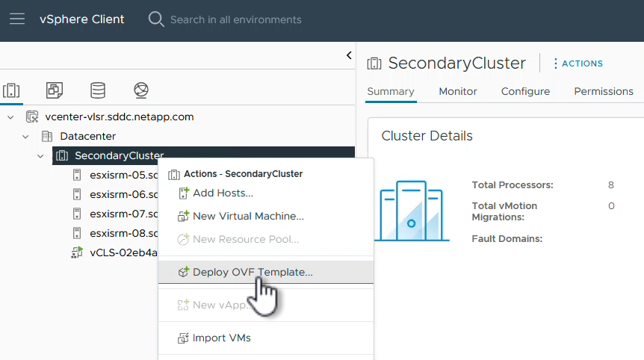The width and height of the screenshot is (644, 360).
Task: Choose Add Hosts from context menu
Action: (223, 193)
